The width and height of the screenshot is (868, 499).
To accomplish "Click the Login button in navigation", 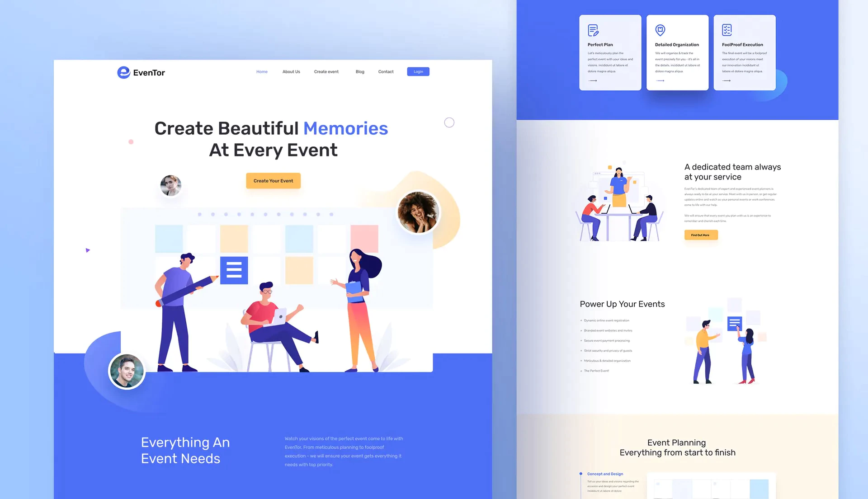I will pos(418,71).
